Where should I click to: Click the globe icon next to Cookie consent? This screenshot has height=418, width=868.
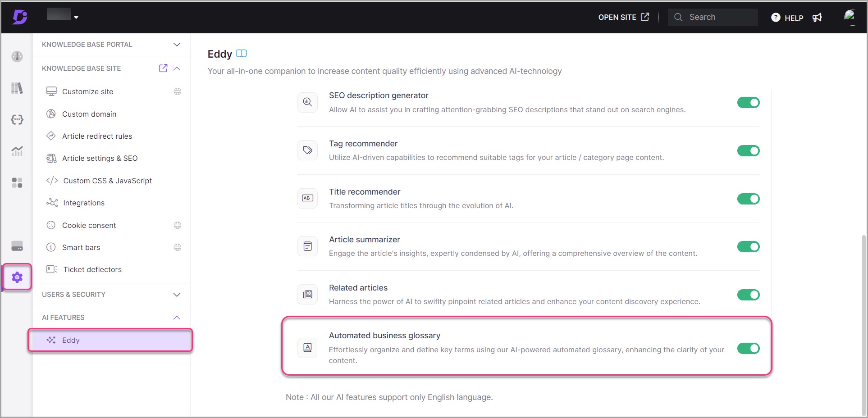click(x=178, y=225)
